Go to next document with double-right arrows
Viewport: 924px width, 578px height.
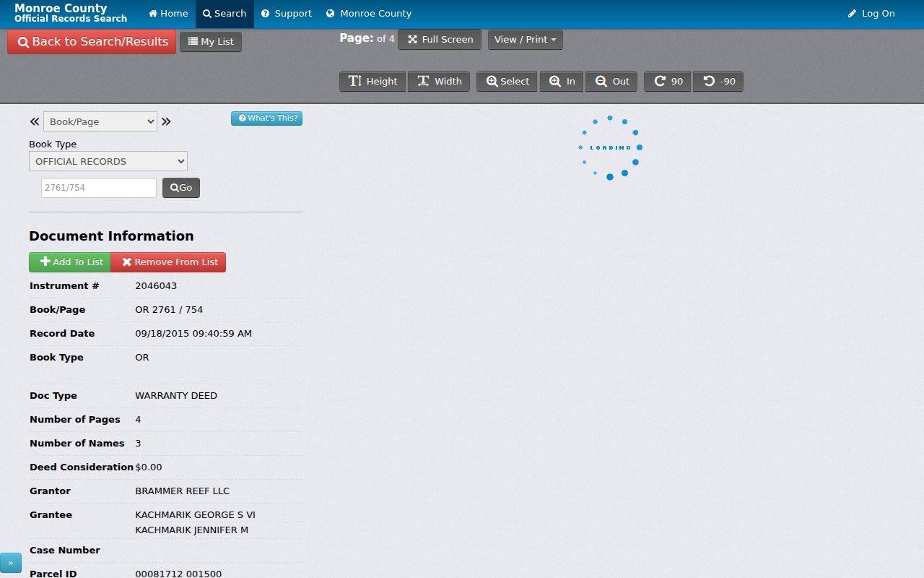pos(166,121)
